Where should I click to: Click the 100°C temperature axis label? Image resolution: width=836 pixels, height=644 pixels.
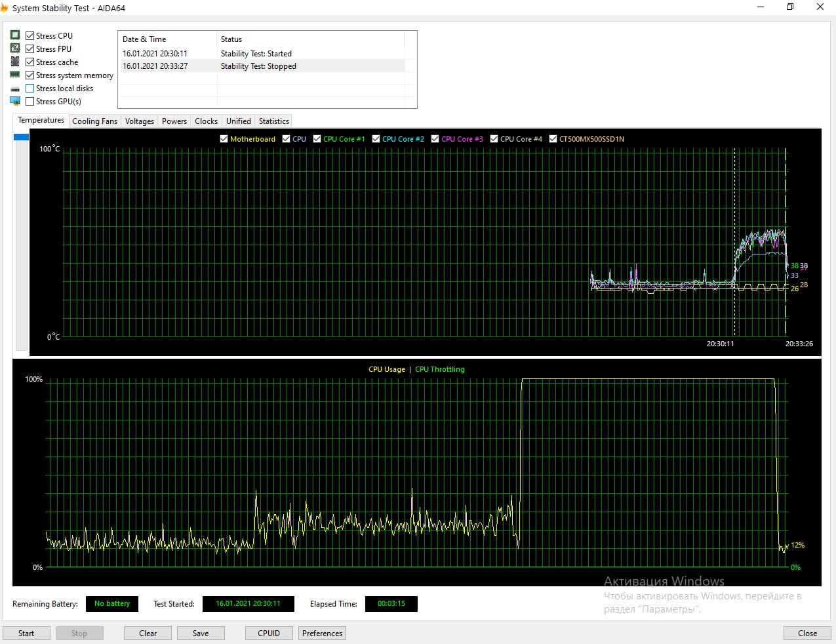tap(49, 149)
